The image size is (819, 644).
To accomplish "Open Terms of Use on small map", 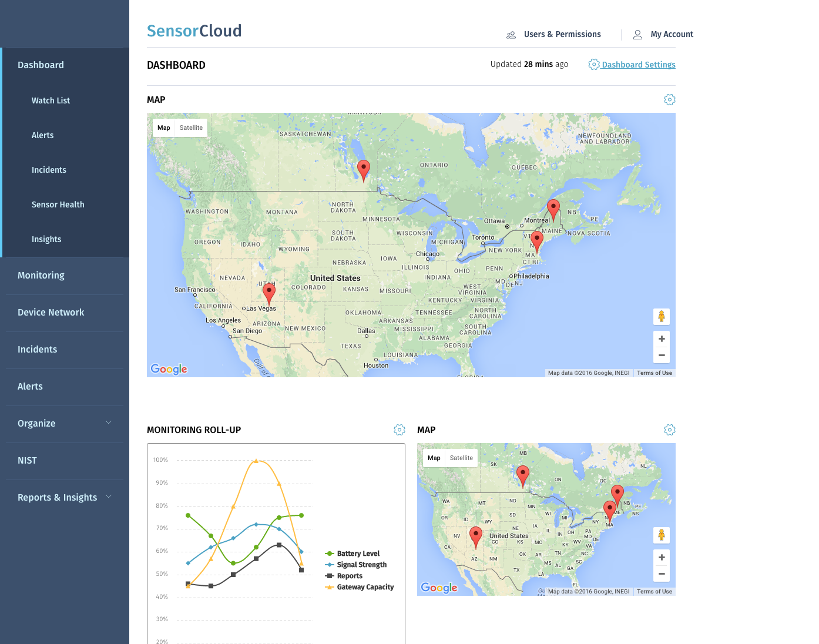I will tap(654, 592).
